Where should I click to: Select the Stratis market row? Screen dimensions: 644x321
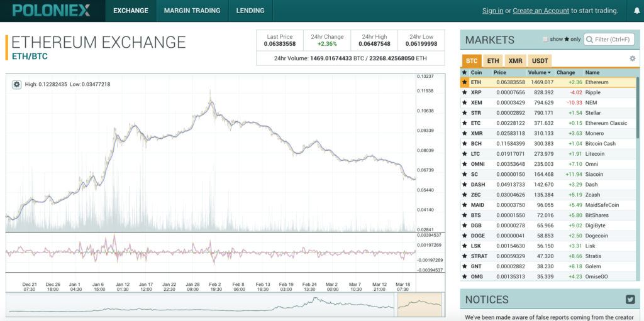pyautogui.click(x=548, y=256)
